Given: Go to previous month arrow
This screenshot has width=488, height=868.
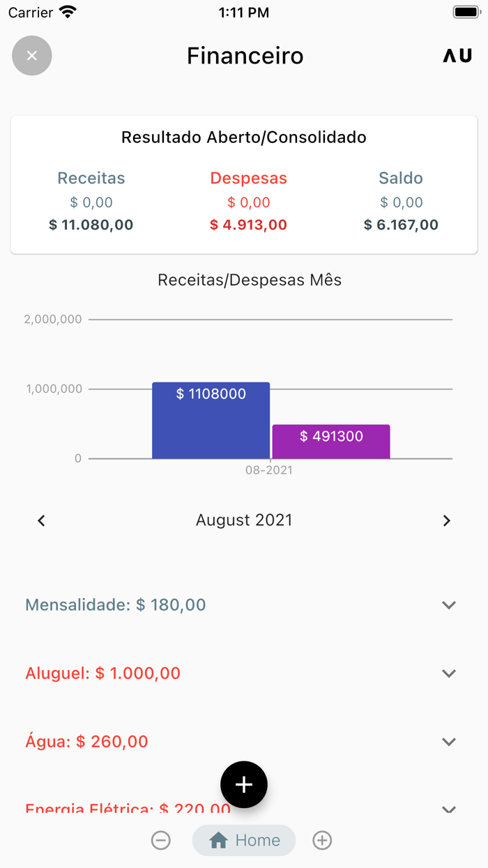Looking at the screenshot, I should [42, 521].
